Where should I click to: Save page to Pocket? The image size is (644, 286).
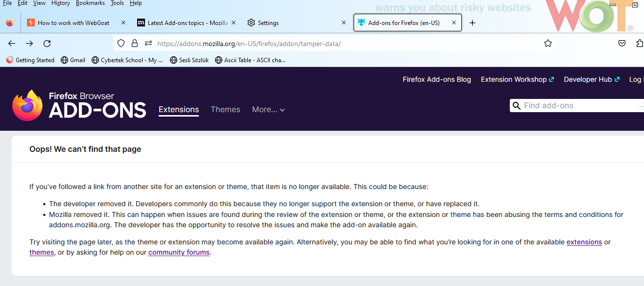tap(622, 43)
